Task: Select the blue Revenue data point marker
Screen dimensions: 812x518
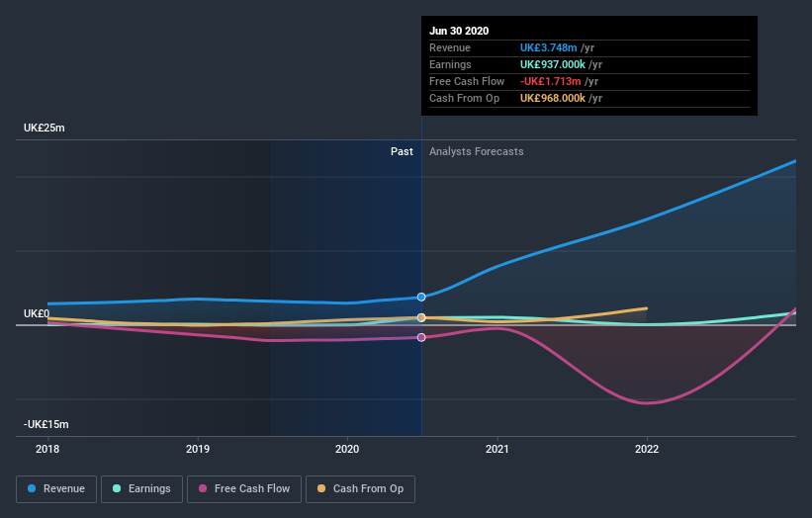Action: tap(421, 297)
